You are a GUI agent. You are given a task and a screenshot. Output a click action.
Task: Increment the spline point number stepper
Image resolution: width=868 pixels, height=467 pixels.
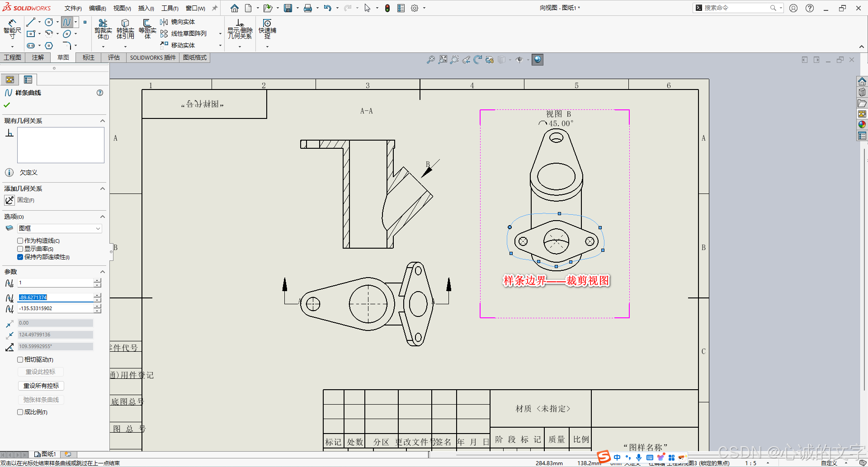[98, 280]
